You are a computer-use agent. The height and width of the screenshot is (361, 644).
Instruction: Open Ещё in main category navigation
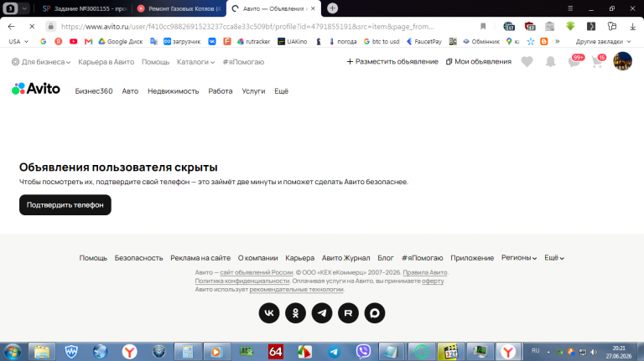[x=282, y=91]
